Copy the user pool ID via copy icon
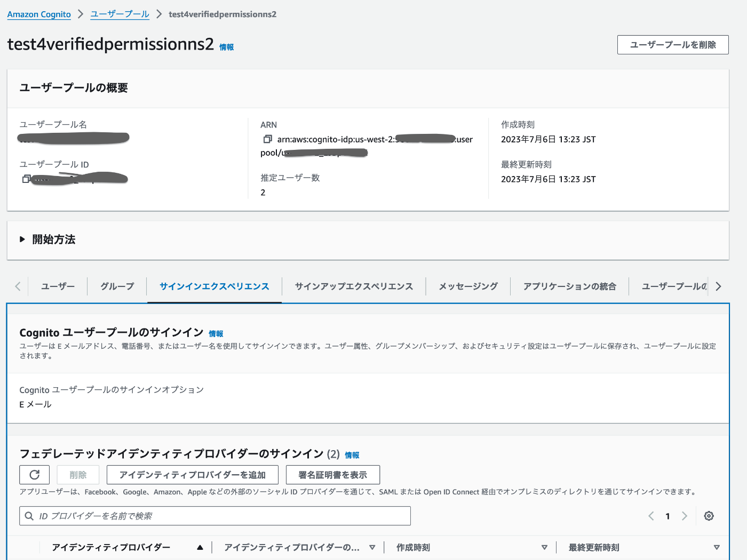The width and height of the screenshot is (747, 560). click(26, 179)
